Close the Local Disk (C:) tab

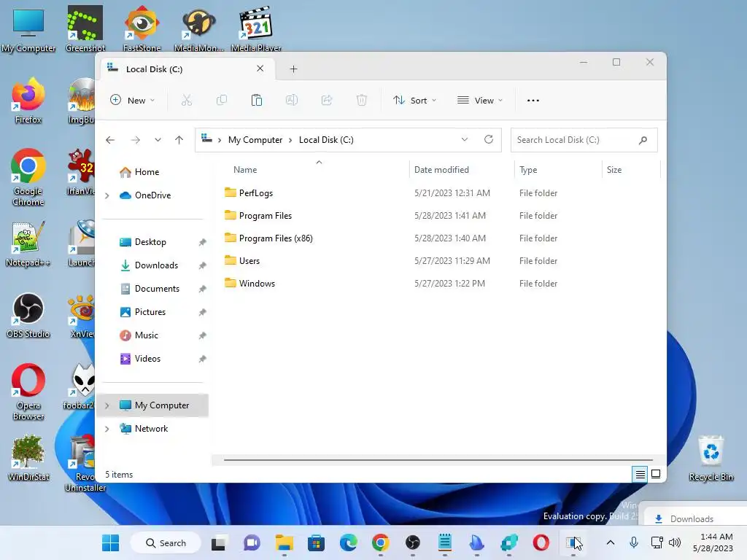click(x=260, y=69)
